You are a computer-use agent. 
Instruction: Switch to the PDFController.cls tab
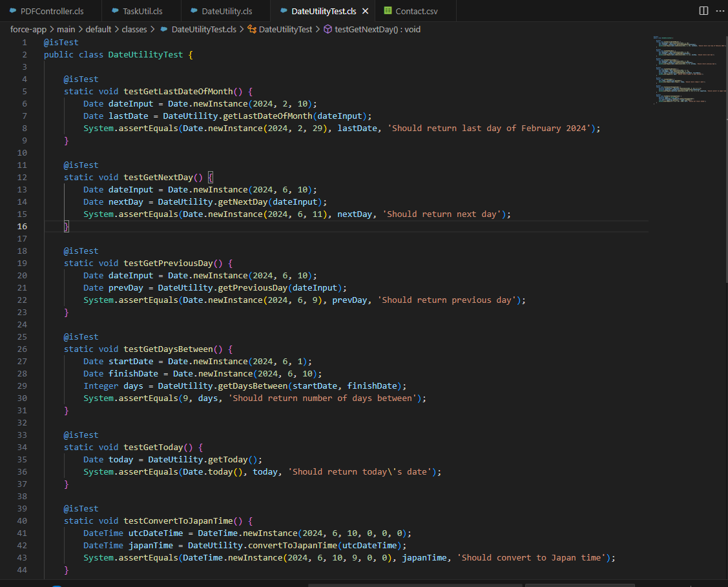(x=52, y=11)
